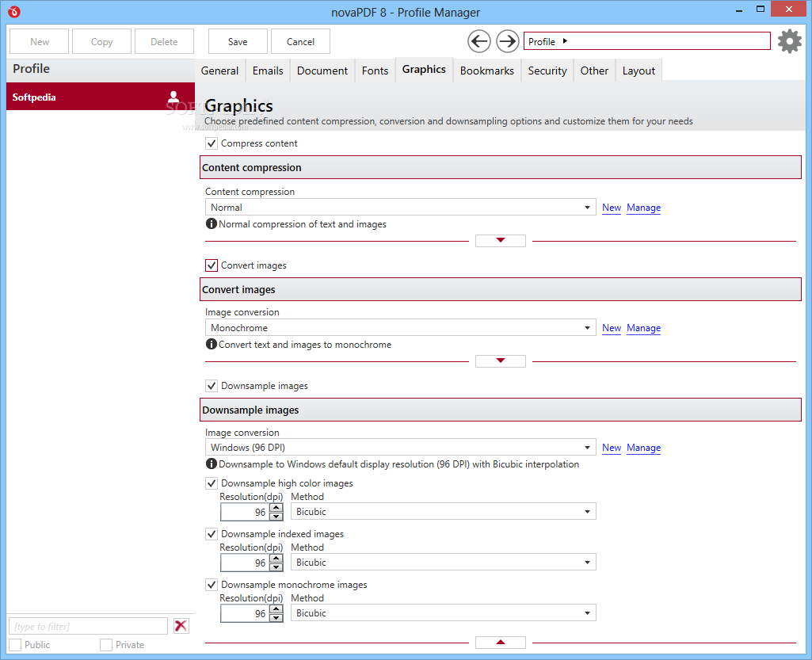Open the Content compression Normal dropdown

coord(400,208)
